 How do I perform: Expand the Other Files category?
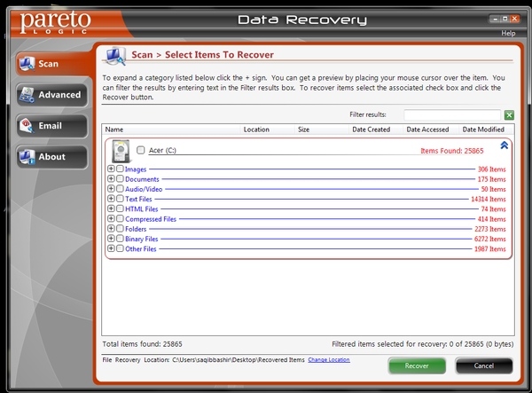point(111,248)
